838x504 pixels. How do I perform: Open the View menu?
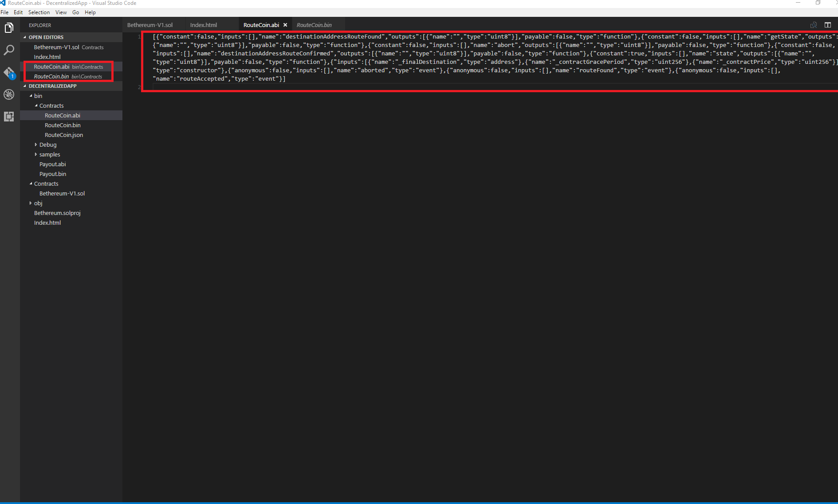[61, 12]
